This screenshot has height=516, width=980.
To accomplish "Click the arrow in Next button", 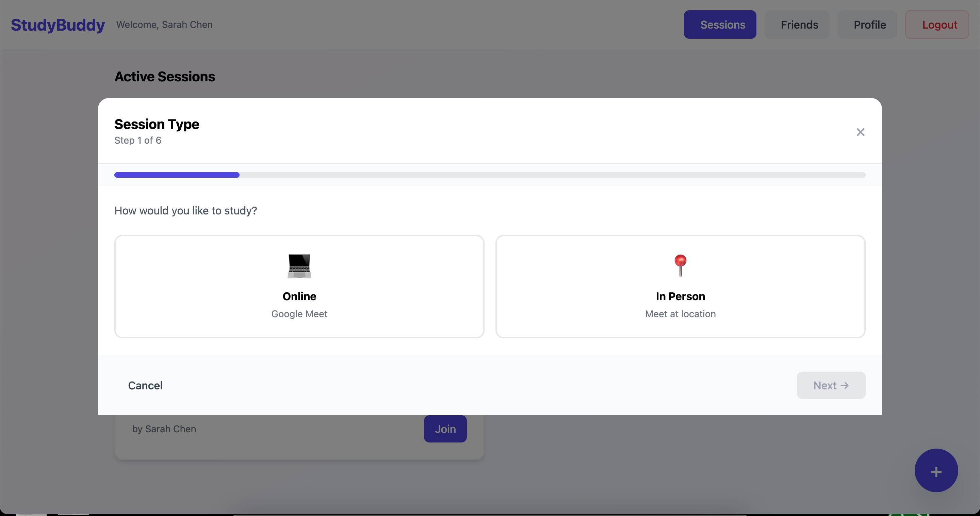I will coord(845,386).
